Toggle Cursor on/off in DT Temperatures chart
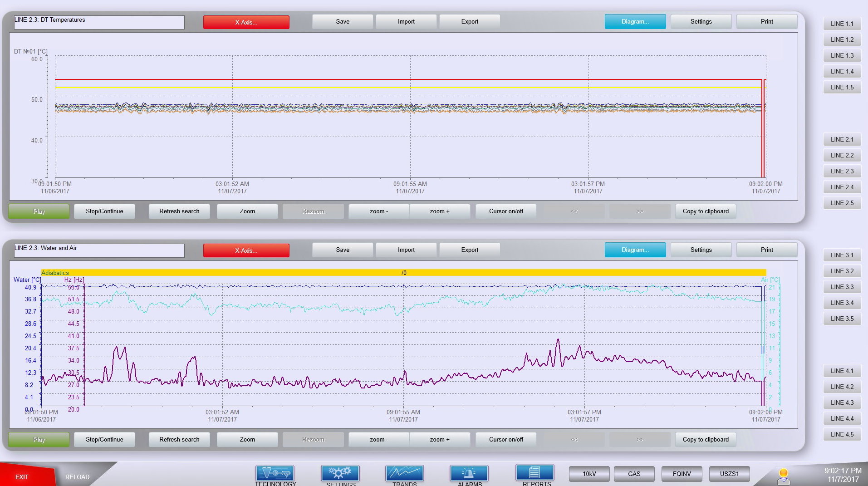Image resolution: width=868 pixels, height=486 pixels. tap(506, 211)
